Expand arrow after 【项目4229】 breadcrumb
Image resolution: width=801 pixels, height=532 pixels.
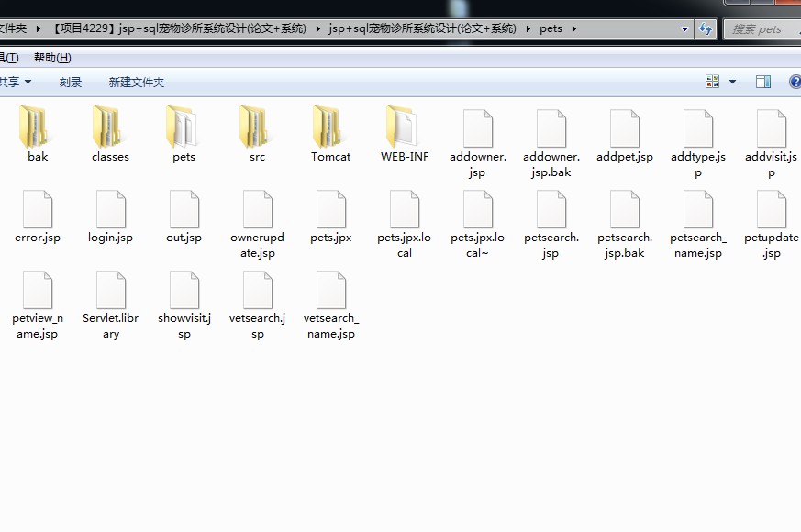[317, 28]
